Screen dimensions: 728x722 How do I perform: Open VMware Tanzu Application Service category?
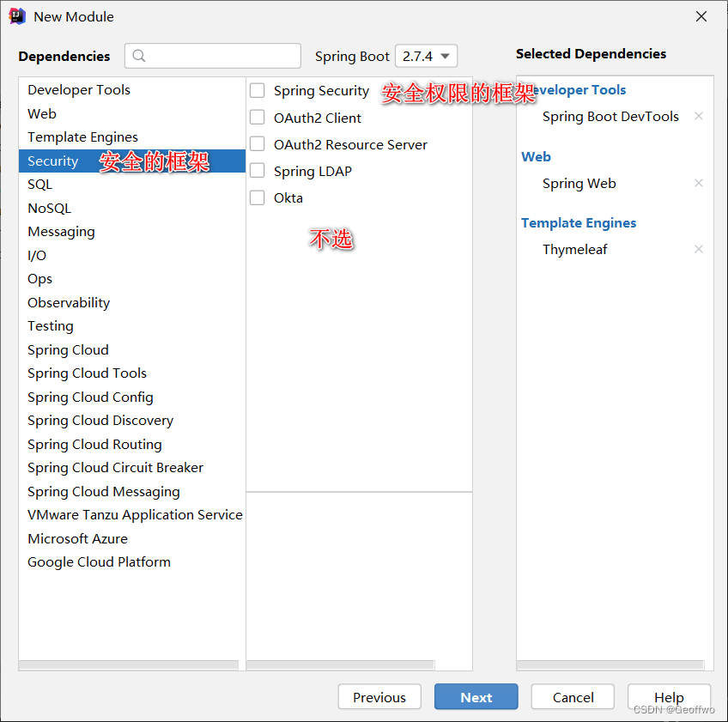(x=132, y=515)
